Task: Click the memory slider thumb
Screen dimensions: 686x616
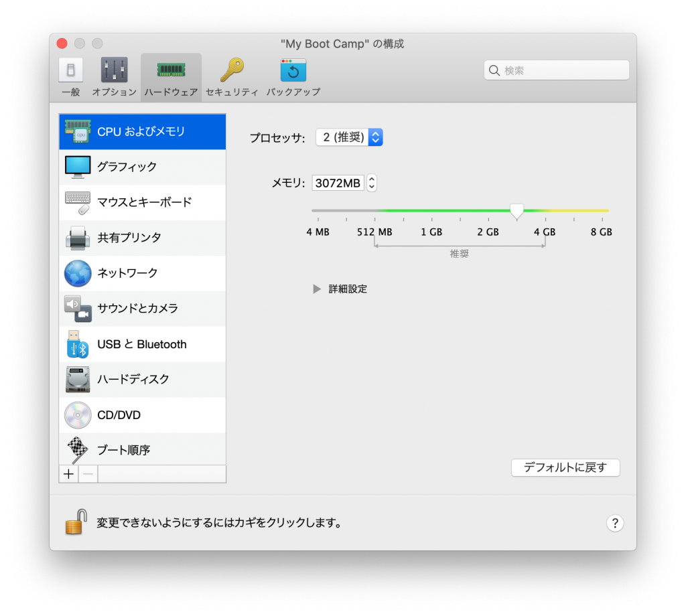Action: 517,212
